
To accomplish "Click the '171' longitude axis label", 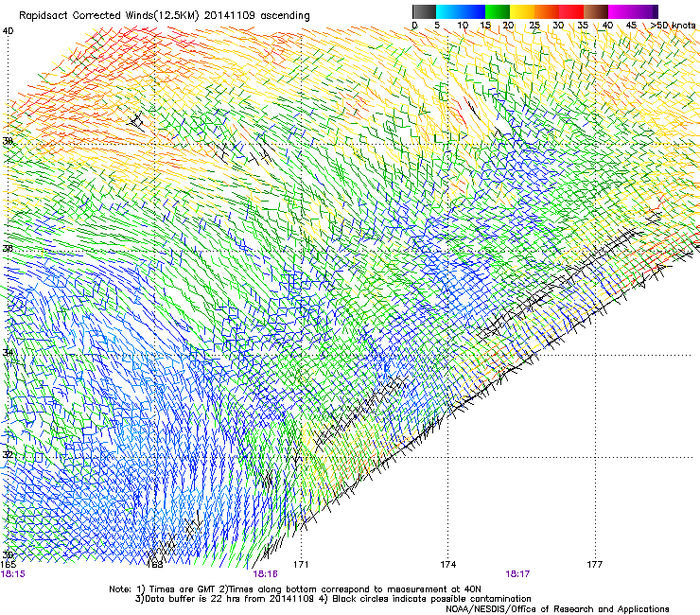I will coord(301,565).
